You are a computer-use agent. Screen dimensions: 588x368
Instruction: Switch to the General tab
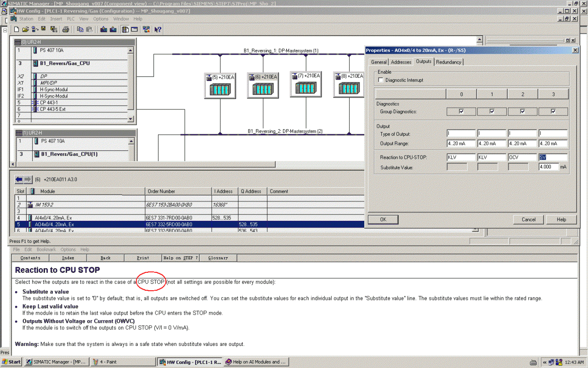click(379, 62)
